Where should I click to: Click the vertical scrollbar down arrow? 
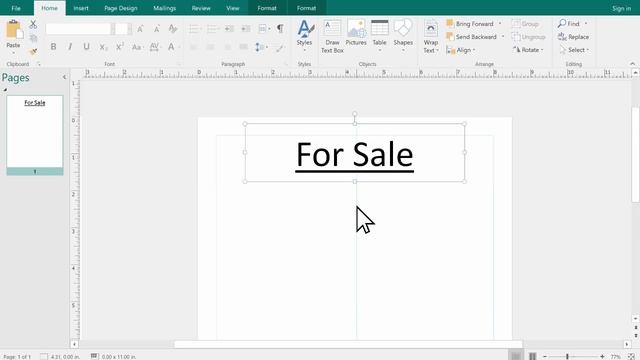(x=636, y=318)
